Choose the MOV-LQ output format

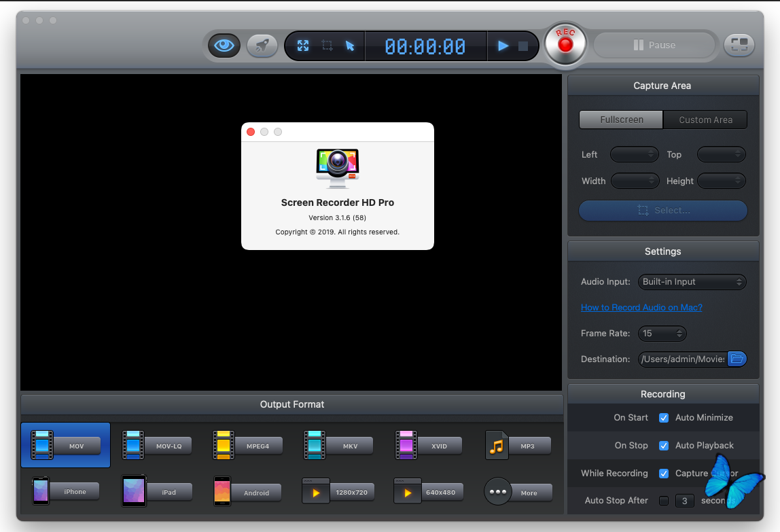[x=157, y=445]
